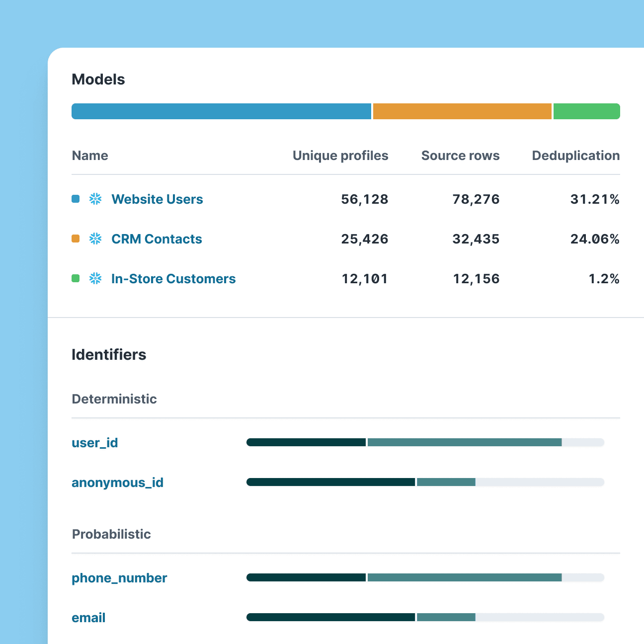
Task: Open the Website Users model
Action: point(157,199)
